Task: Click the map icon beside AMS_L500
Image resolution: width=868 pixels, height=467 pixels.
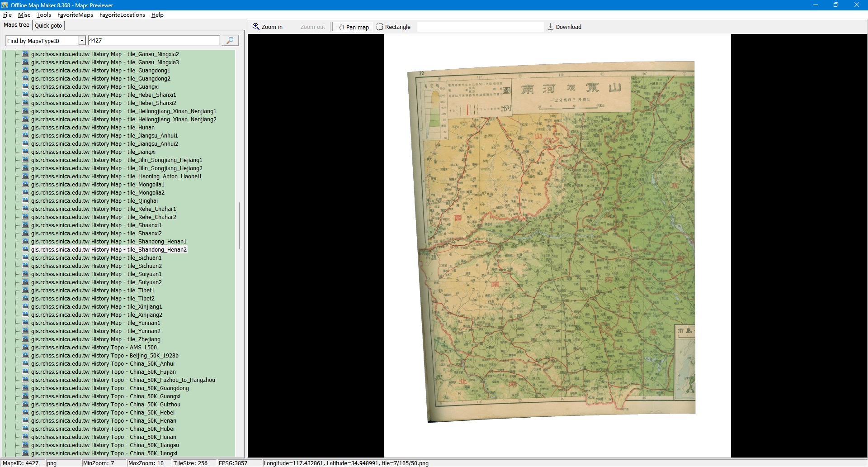Action: [x=25, y=348]
